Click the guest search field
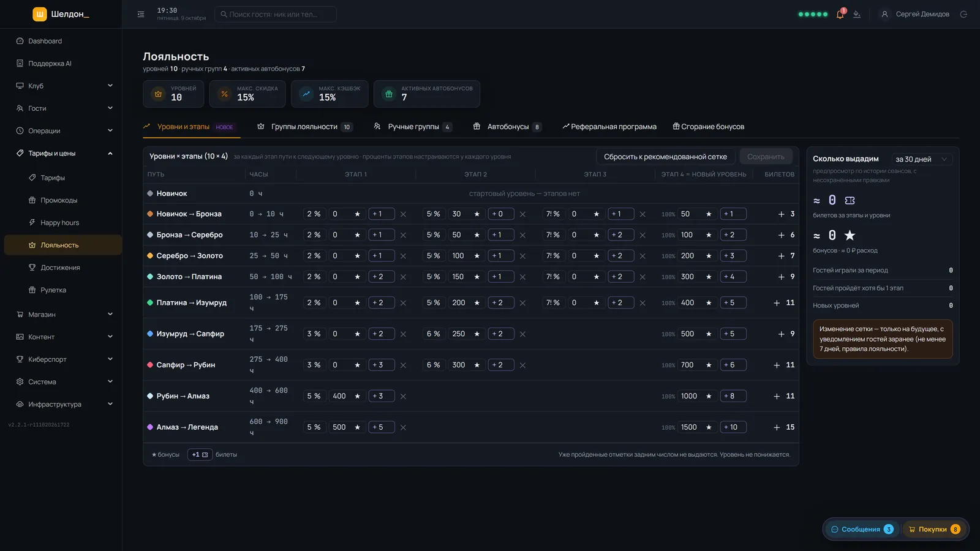Viewport: 980px width, 551px height. [x=276, y=14]
